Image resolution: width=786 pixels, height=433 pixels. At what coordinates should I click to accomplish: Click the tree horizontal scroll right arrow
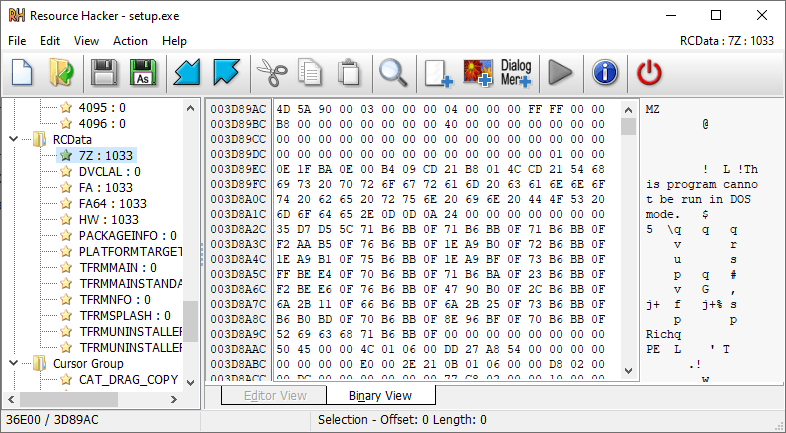pos(173,399)
